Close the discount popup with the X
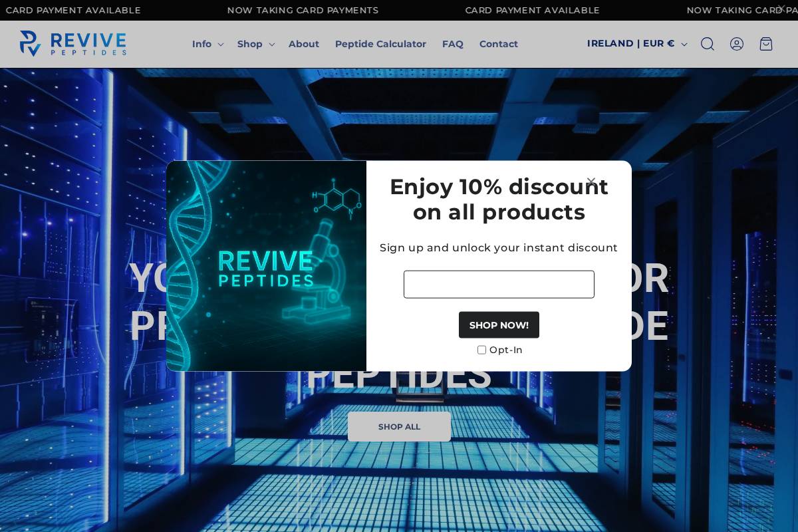Image resolution: width=798 pixels, height=532 pixels. click(x=591, y=182)
